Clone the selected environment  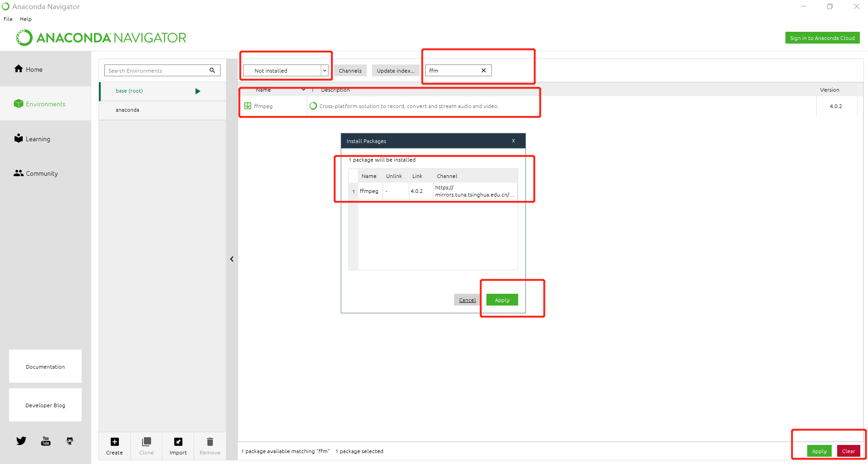coord(146,446)
